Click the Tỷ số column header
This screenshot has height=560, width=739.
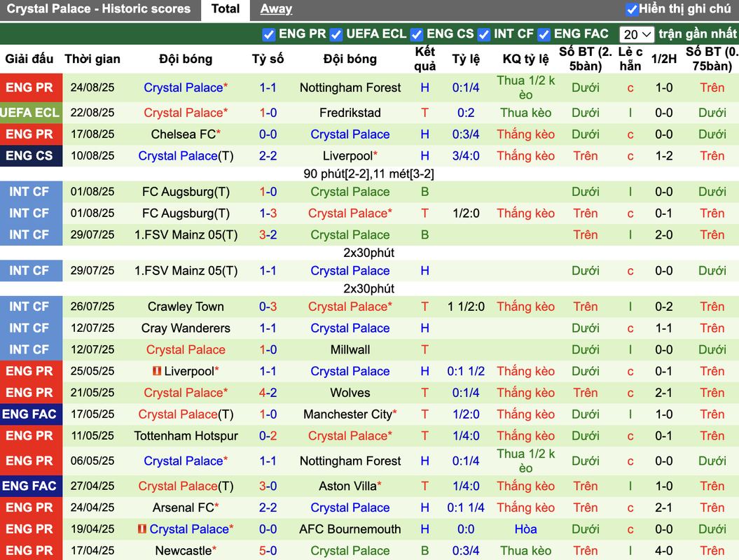tap(268, 59)
